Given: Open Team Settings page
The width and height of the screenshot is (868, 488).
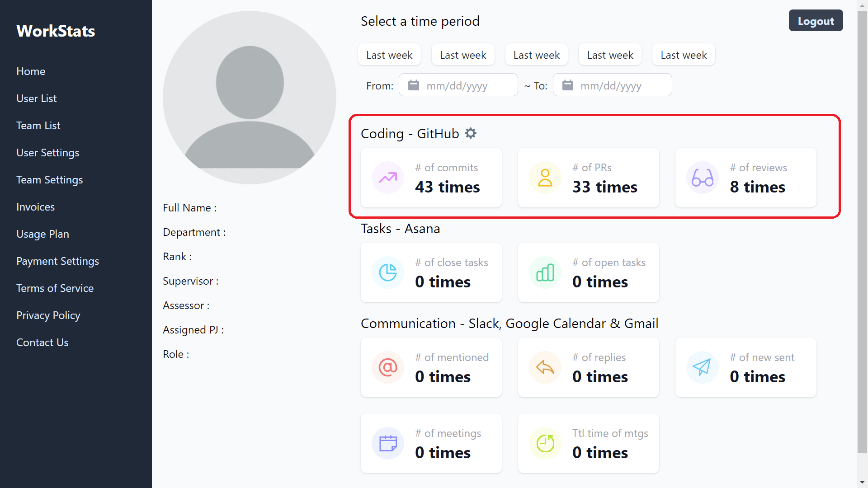Looking at the screenshot, I should tap(50, 180).
